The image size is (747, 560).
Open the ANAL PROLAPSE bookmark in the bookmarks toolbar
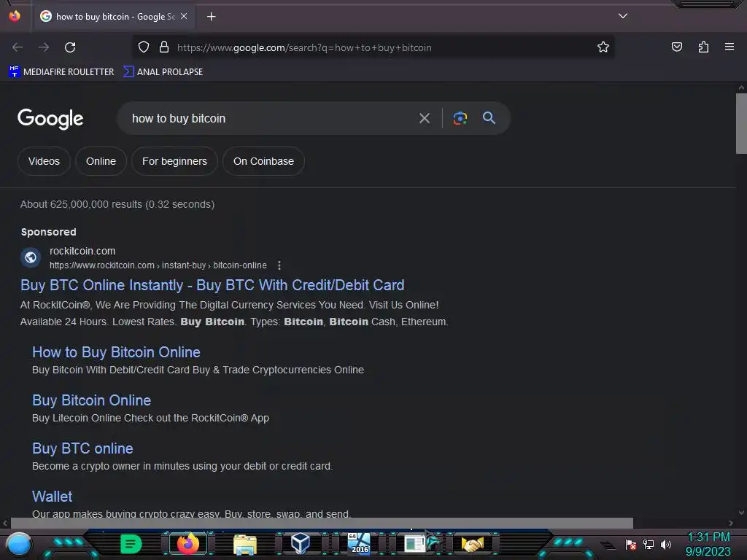163,72
